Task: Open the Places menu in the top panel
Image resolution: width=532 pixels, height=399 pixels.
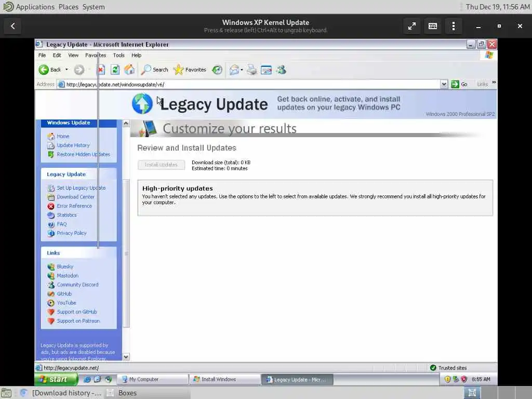Action: (x=68, y=7)
